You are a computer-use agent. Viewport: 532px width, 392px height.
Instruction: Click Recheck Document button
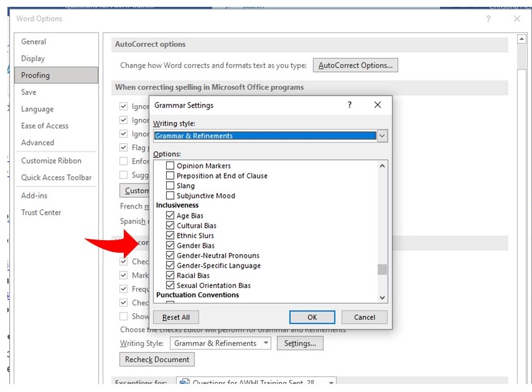[157, 360]
